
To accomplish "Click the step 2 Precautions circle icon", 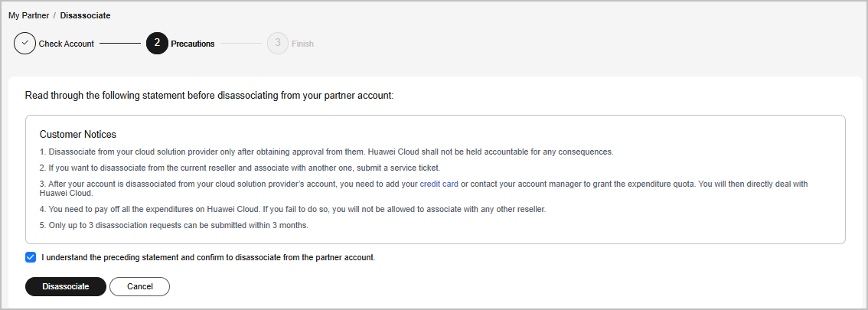I will point(157,44).
